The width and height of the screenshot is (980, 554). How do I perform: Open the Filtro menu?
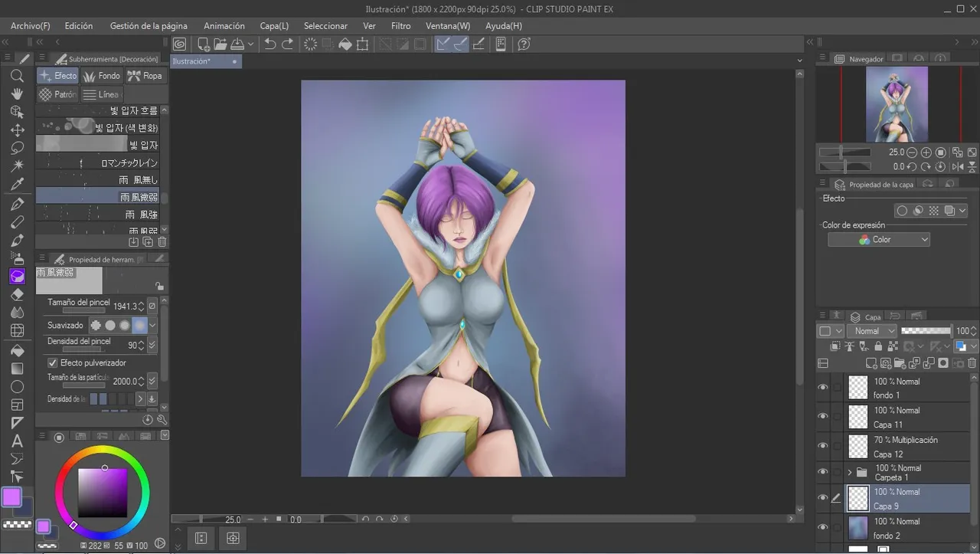coord(400,26)
